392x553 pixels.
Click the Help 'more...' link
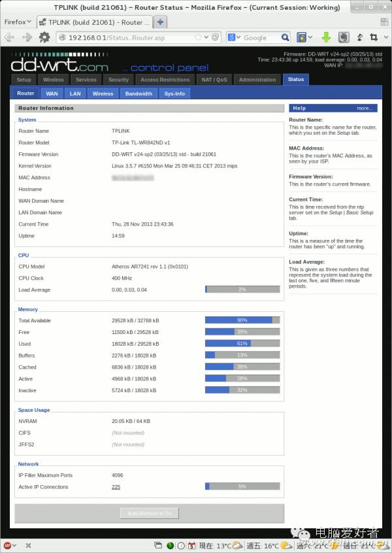coord(365,109)
